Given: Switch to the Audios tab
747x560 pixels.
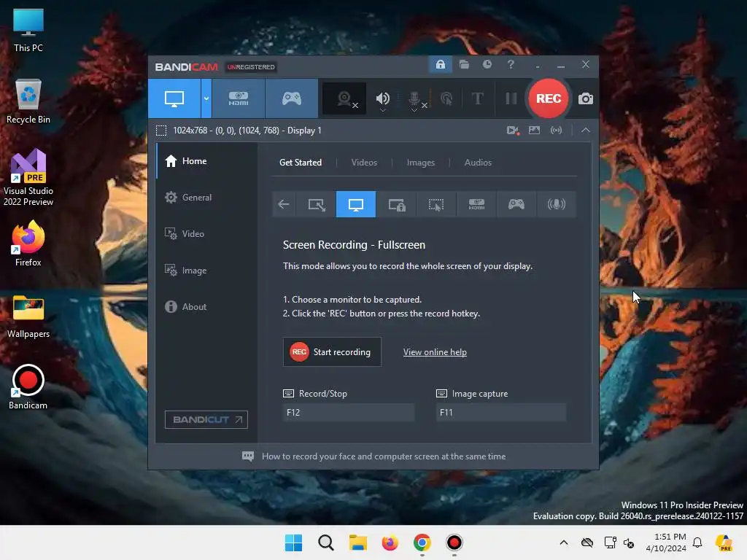Looking at the screenshot, I should click(478, 163).
